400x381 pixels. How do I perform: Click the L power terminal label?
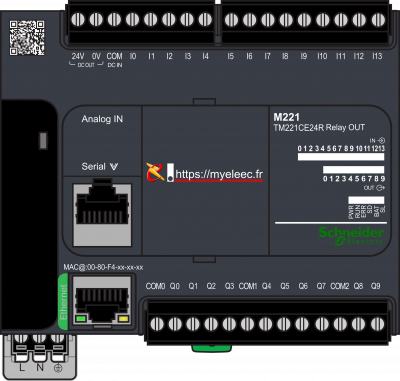[22, 368]
